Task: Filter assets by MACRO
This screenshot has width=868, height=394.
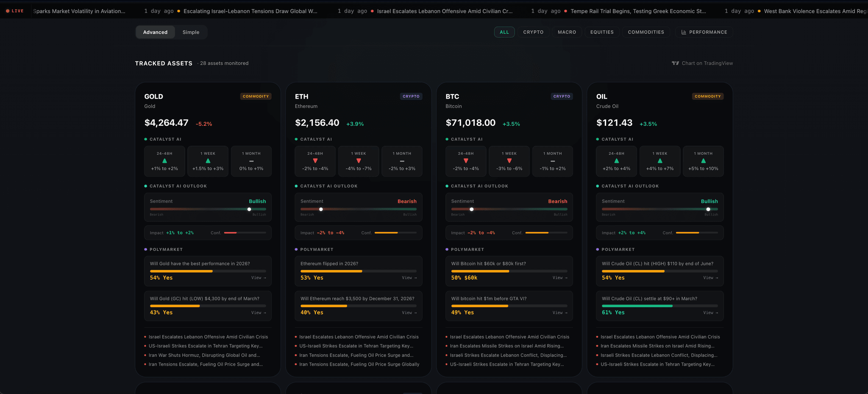Action: point(567,32)
